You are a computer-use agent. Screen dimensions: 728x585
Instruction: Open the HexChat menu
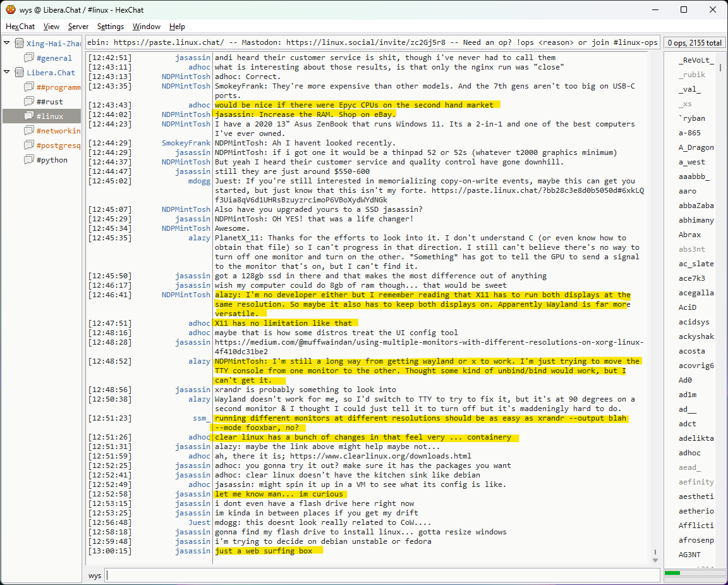[20, 27]
